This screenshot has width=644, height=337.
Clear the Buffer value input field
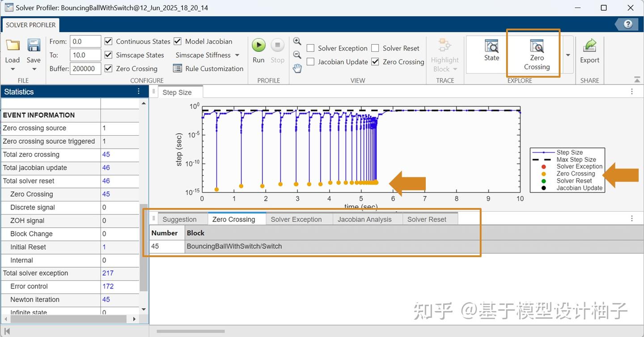click(85, 68)
